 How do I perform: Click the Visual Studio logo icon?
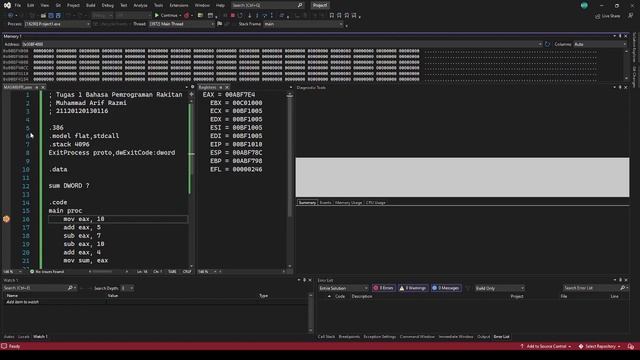(7, 5)
